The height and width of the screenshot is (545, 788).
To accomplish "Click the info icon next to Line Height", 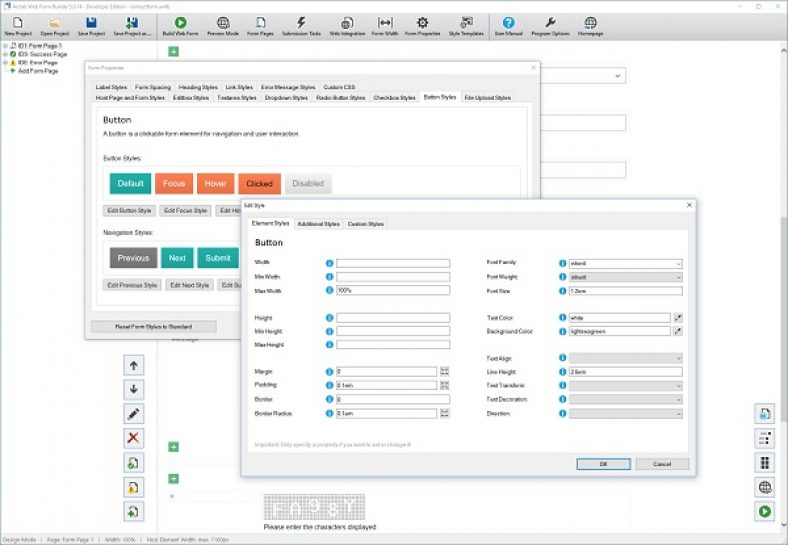I will click(562, 372).
